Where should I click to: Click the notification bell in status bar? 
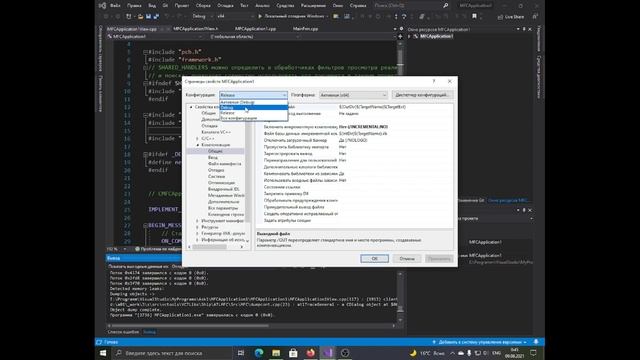(536, 342)
